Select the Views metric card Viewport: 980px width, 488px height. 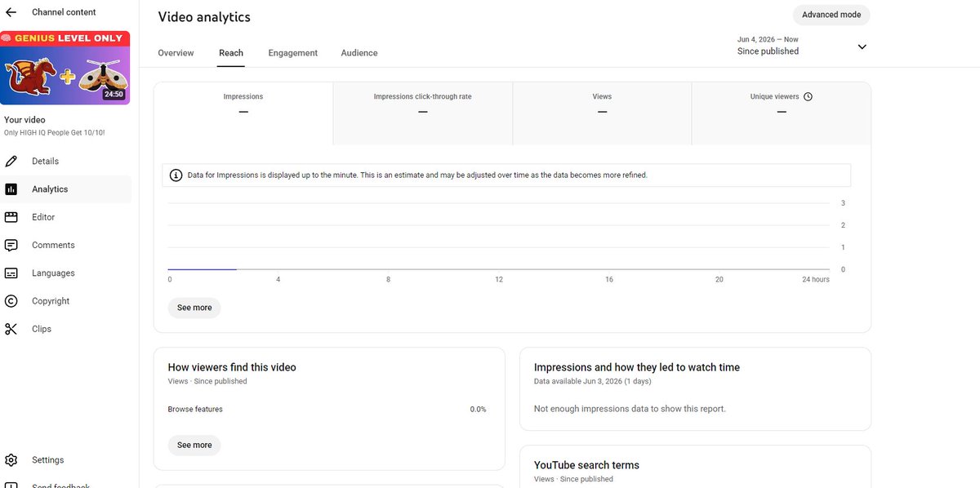click(x=602, y=113)
